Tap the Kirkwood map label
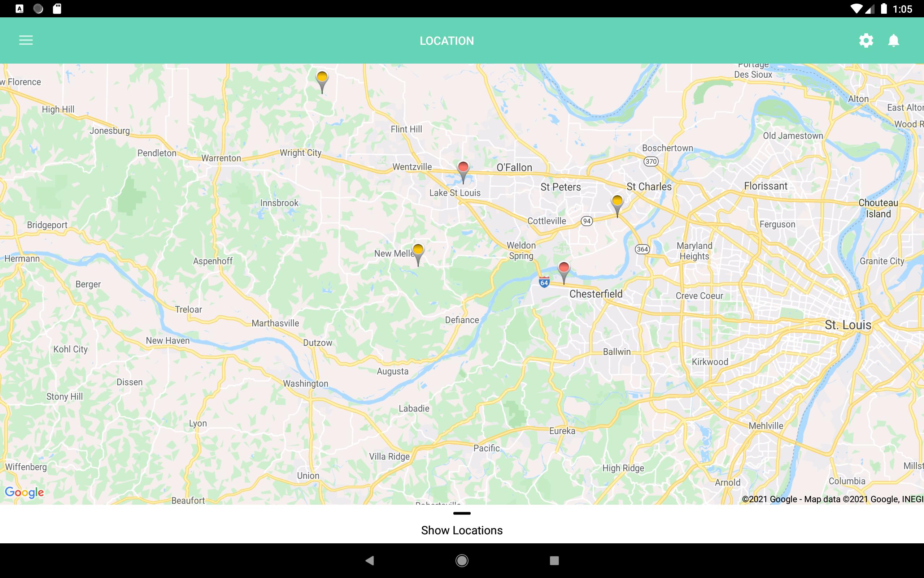 pyautogui.click(x=710, y=362)
